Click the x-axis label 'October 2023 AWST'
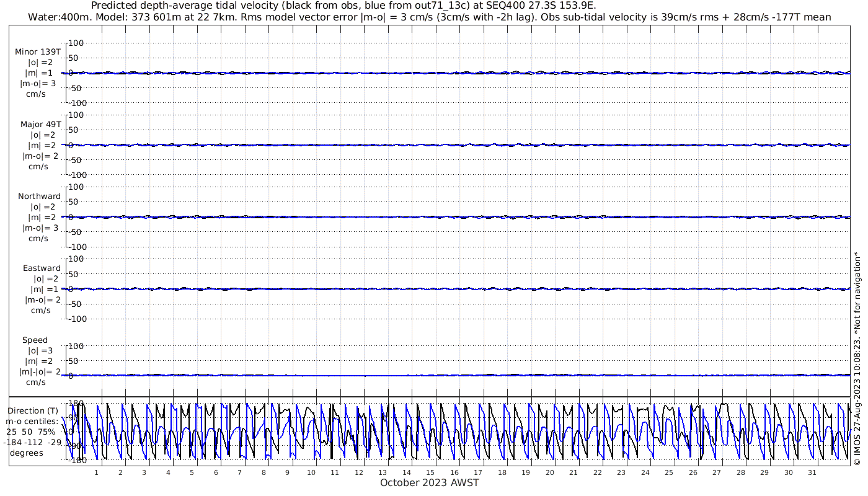Viewport: 868px width, 496px height. pyautogui.click(x=430, y=482)
